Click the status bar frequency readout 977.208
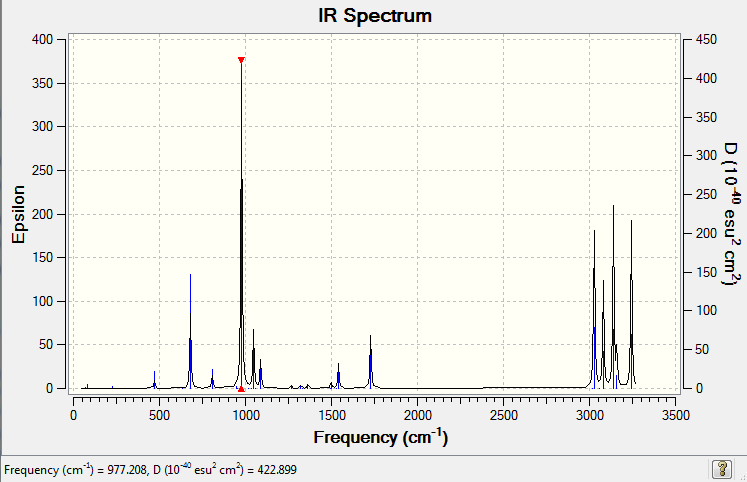 127,470
